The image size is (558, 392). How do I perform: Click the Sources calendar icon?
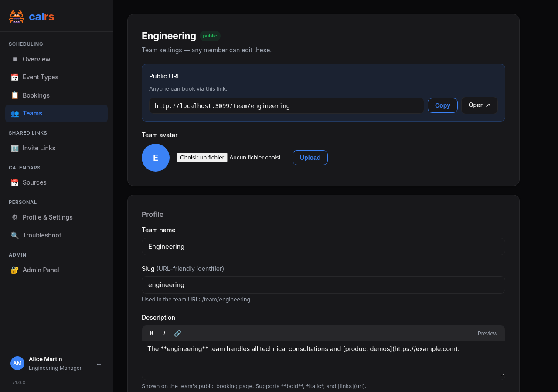click(15, 182)
